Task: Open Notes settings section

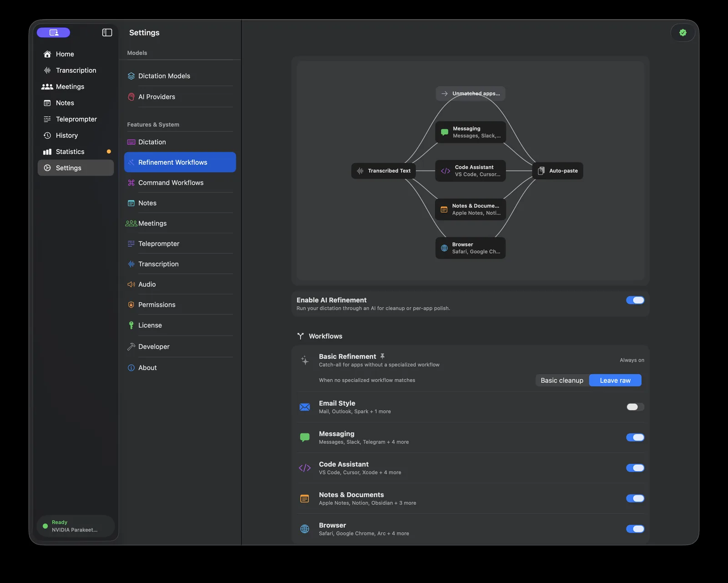Action: tap(180, 203)
